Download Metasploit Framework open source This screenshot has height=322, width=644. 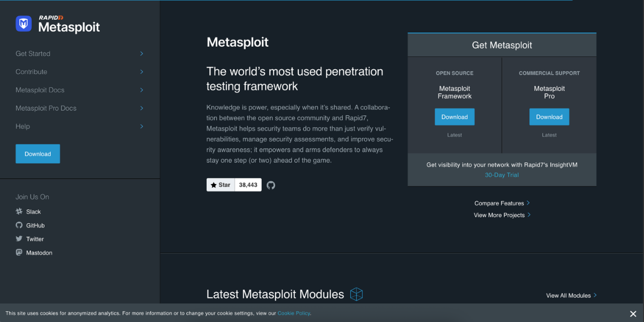click(x=455, y=117)
